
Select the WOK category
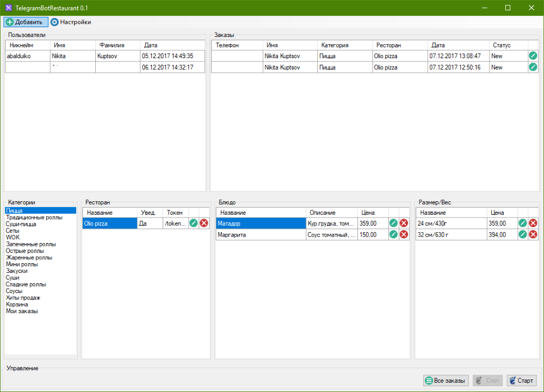pos(13,237)
